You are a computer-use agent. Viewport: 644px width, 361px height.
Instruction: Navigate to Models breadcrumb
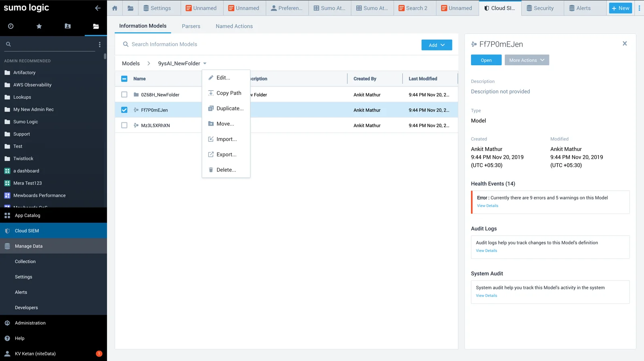coord(131,64)
